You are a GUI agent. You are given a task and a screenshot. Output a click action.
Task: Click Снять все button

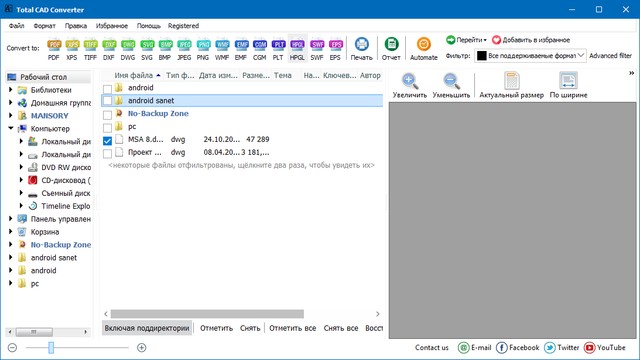[341, 328]
